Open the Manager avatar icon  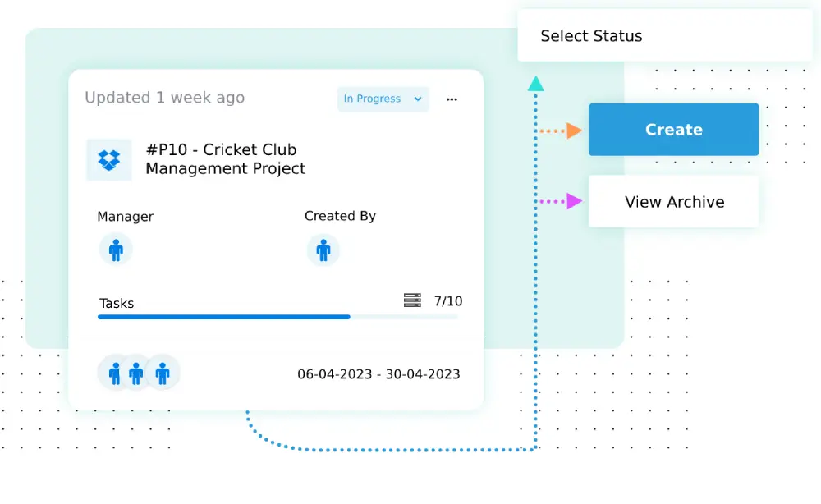(116, 250)
